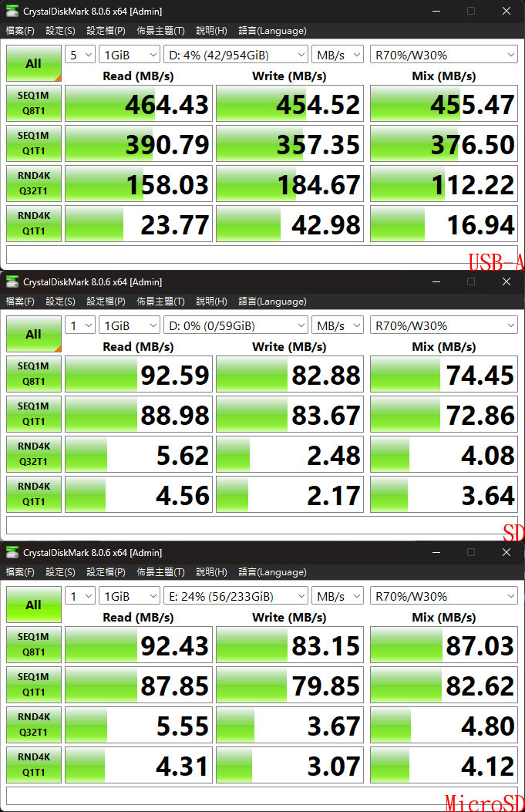
Task: Click comment field in SD window
Action: (x=262, y=525)
